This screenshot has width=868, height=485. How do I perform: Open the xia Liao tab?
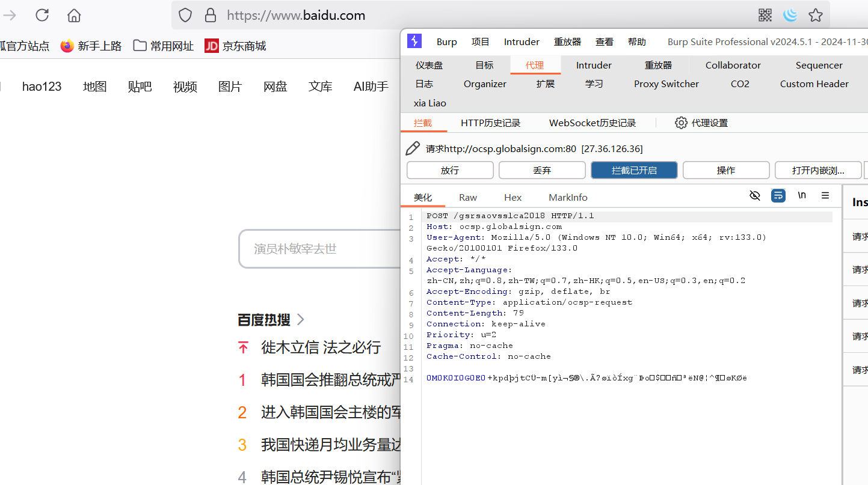coord(430,103)
